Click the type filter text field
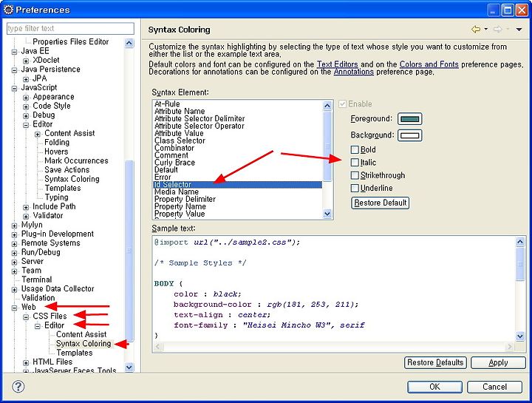This screenshot has height=403, width=532. pos(71,29)
